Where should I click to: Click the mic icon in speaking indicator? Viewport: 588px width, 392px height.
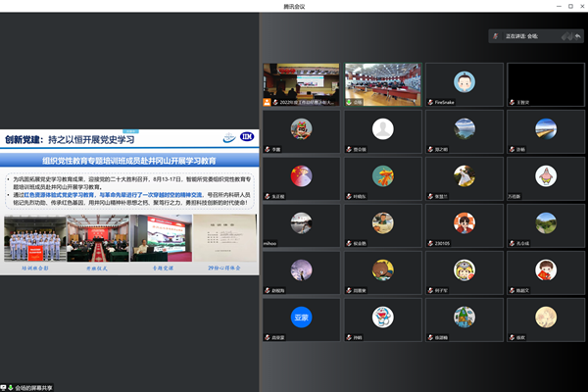click(x=496, y=36)
